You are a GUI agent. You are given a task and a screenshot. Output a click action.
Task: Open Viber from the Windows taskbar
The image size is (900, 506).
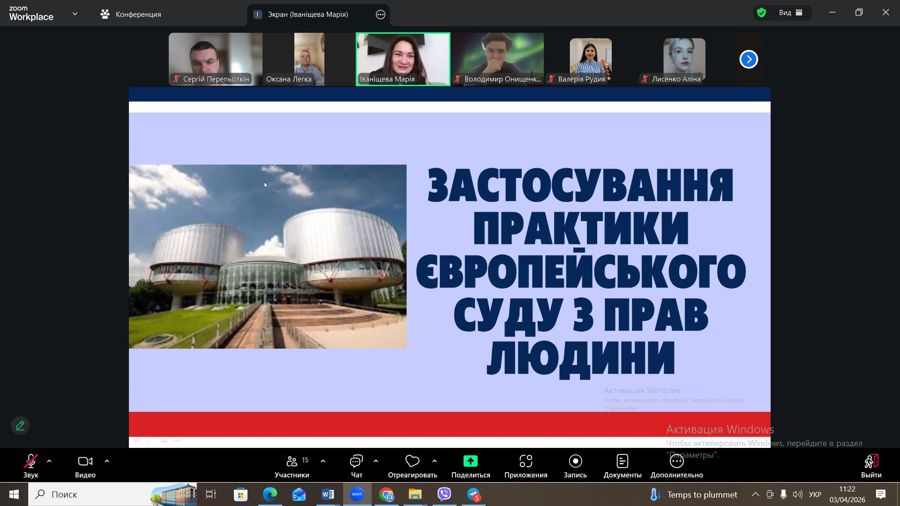click(x=444, y=494)
